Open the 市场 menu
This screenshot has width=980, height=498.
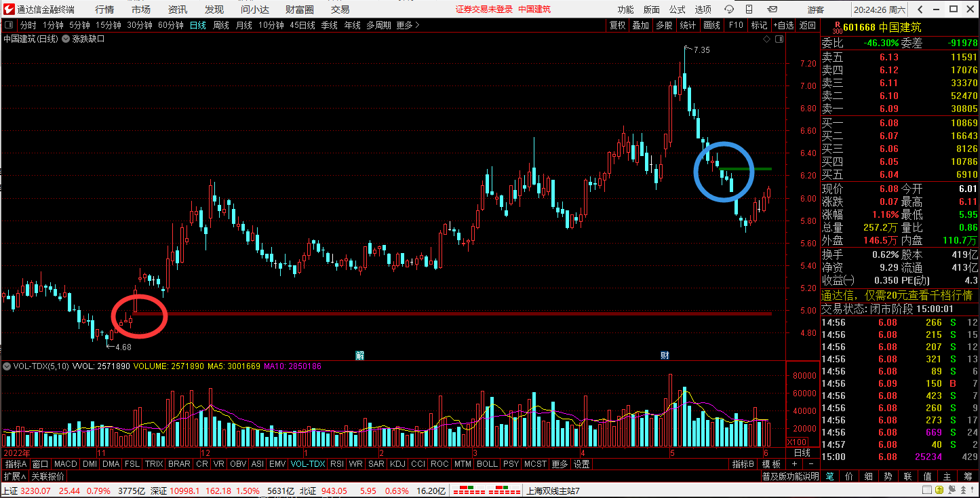141,9
